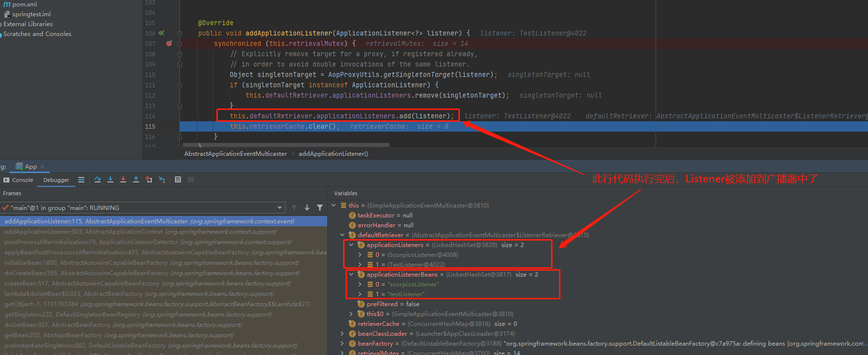
Task: Click the retrieverCache variable row
Action: 597,324
